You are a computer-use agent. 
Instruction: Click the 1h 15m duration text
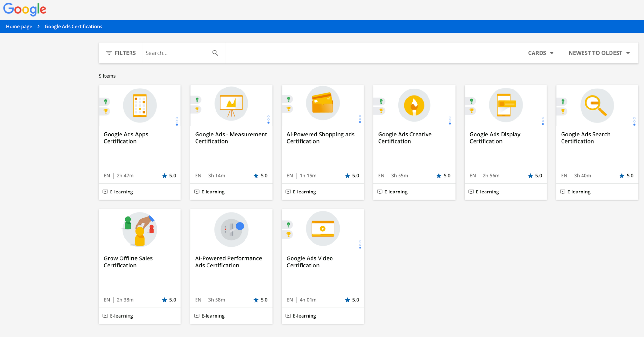[308, 176]
